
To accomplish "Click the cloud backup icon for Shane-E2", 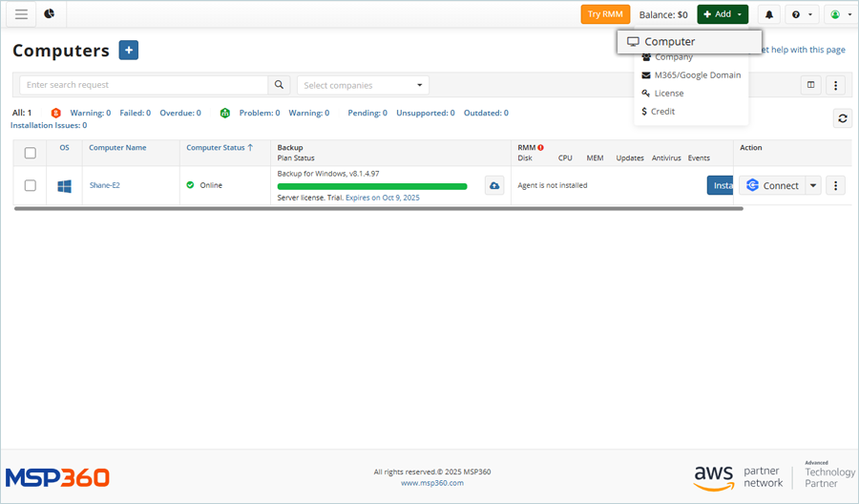I will (x=494, y=185).
